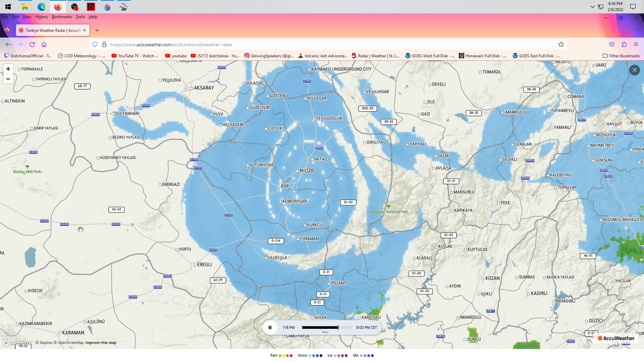Click the Mapbox attribution link
Viewport: 644px width, 362px height.
pyautogui.click(x=44, y=343)
